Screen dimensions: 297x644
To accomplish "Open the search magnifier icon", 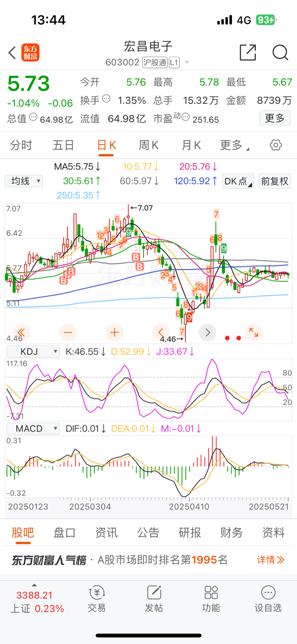I will [280, 52].
